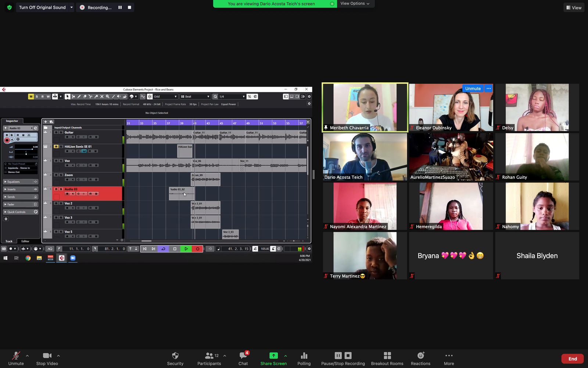Expand the Original Sound dropdown arrow

(x=72, y=7)
